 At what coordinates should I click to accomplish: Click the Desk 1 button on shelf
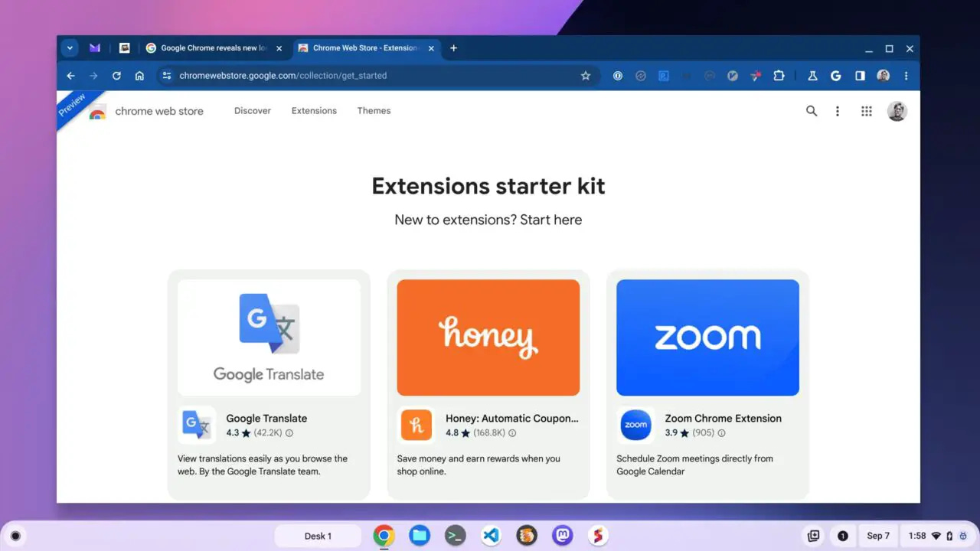tap(318, 536)
